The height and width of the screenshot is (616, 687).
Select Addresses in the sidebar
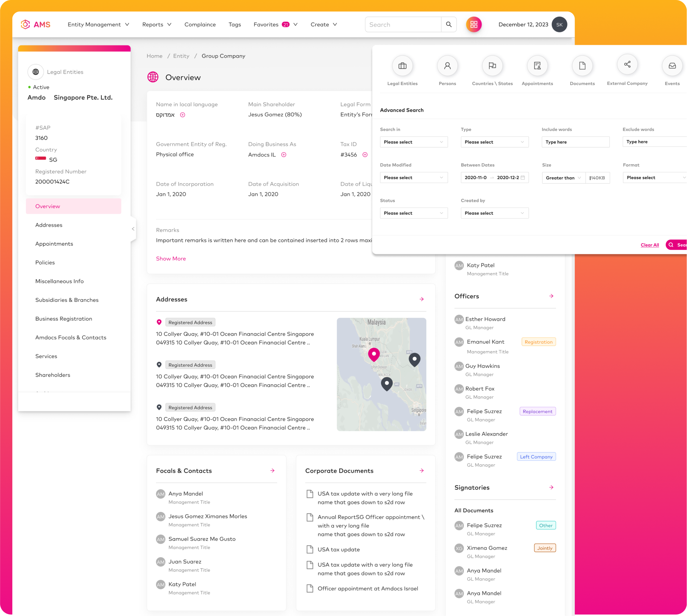49,225
